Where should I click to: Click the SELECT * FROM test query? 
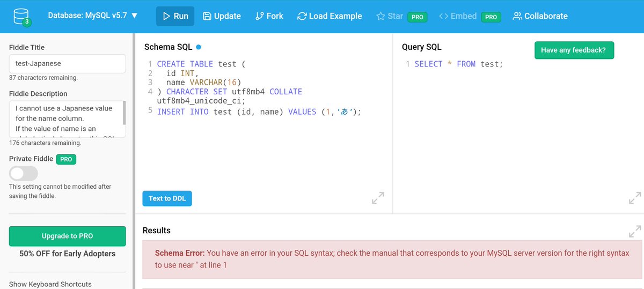[x=459, y=64]
